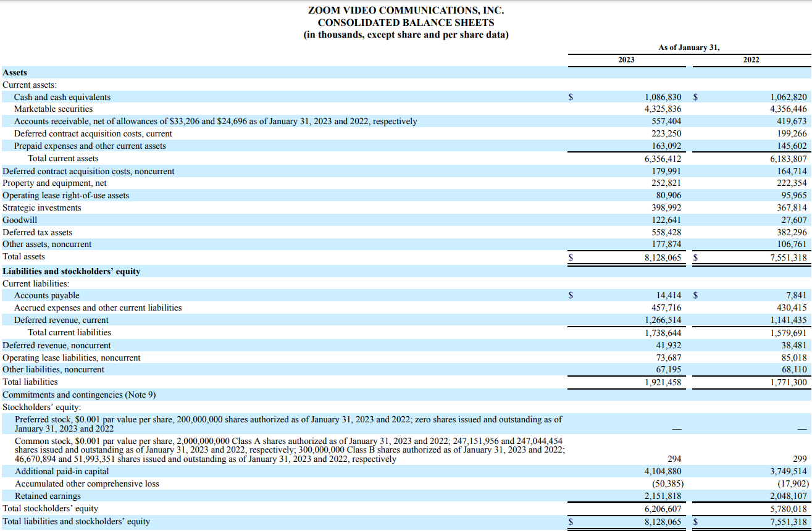
Task: Click the 'Total liabilities' label
Action: coord(30,382)
